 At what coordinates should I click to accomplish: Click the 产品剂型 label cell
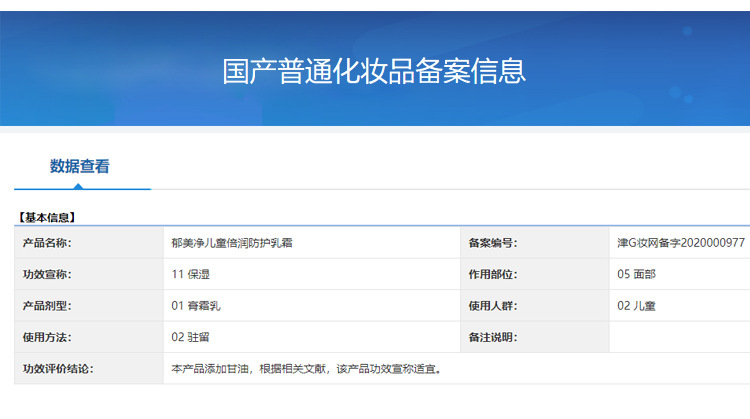click(89, 306)
